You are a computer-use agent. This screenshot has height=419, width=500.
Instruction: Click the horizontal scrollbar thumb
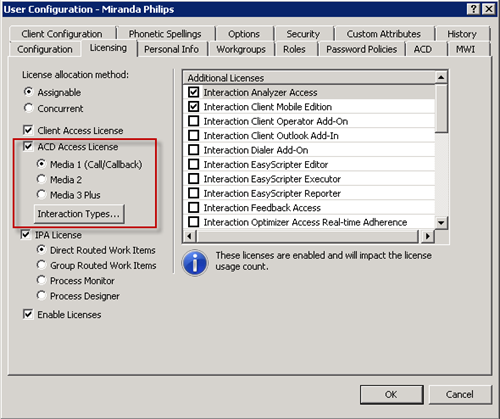[307, 236]
